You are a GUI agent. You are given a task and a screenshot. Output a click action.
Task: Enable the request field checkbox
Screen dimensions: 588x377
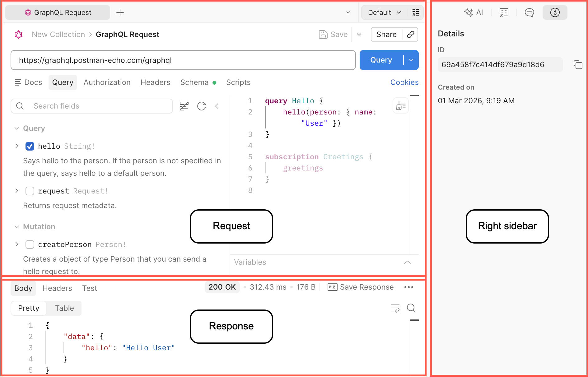(x=30, y=191)
